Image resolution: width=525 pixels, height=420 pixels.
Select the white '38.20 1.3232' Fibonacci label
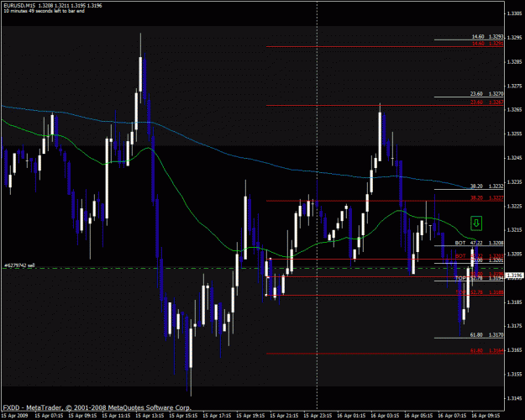coord(487,186)
